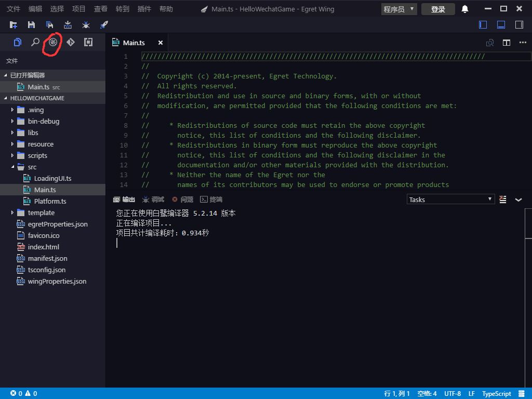Click the save file toolbar icon
Viewport: 532px width, 399px height.
(x=31, y=24)
